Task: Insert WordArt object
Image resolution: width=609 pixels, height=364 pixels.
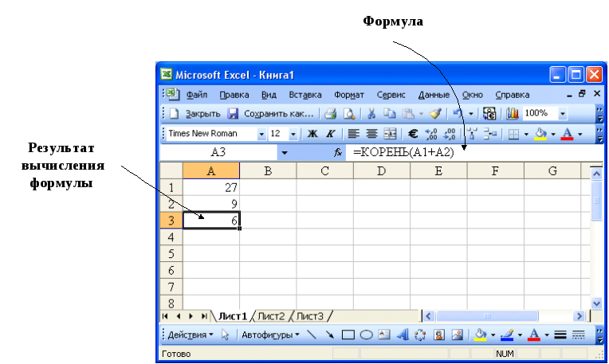Action: (x=403, y=335)
